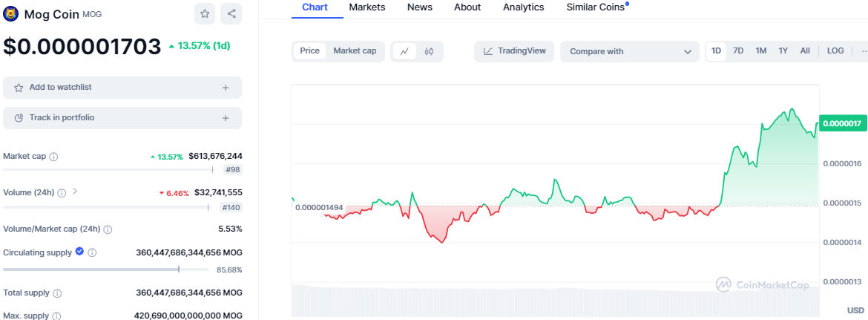Select the Price toggle option

pos(309,51)
